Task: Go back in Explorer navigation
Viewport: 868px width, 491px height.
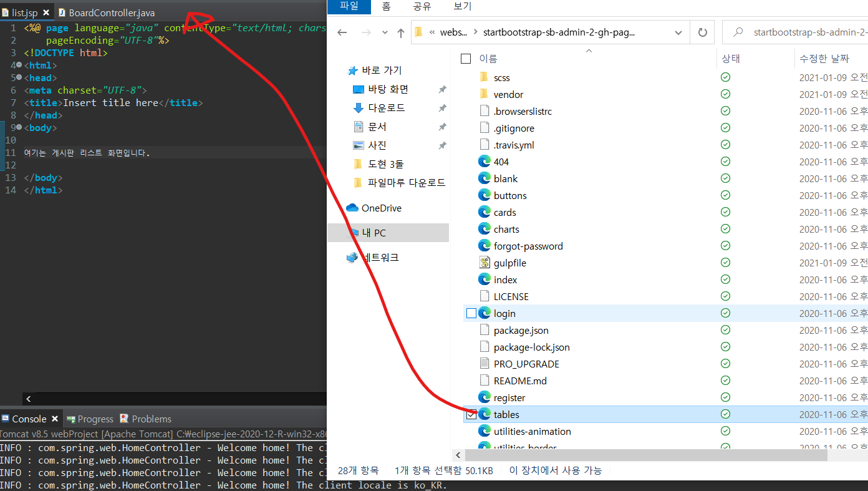Action: (x=342, y=32)
